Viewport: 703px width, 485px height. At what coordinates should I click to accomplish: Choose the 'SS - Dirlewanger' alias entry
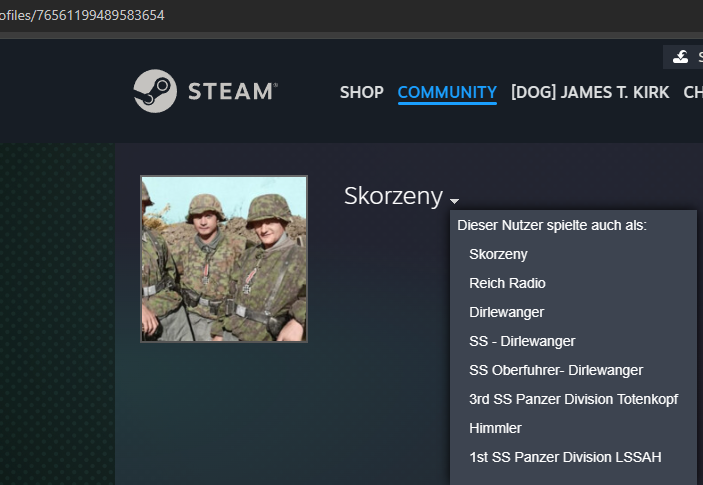point(522,341)
